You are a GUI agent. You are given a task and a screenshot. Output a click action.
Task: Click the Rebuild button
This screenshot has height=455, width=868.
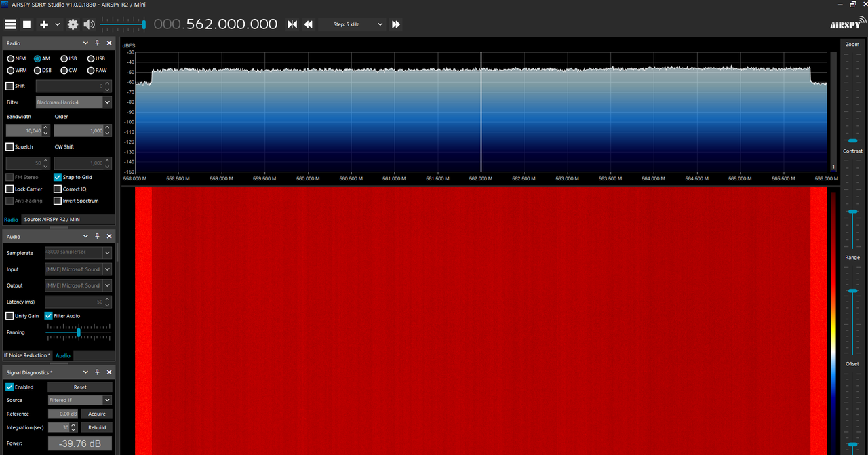[97, 427]
